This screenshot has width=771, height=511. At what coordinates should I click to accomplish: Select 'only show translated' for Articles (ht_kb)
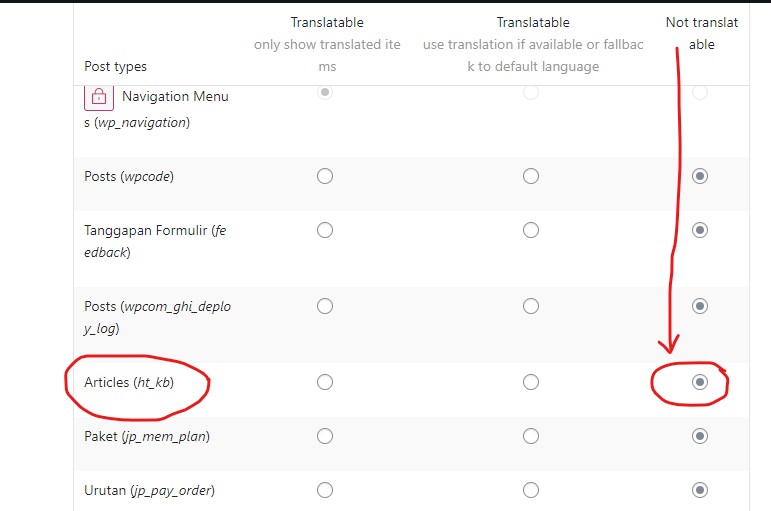pos(325,382)
